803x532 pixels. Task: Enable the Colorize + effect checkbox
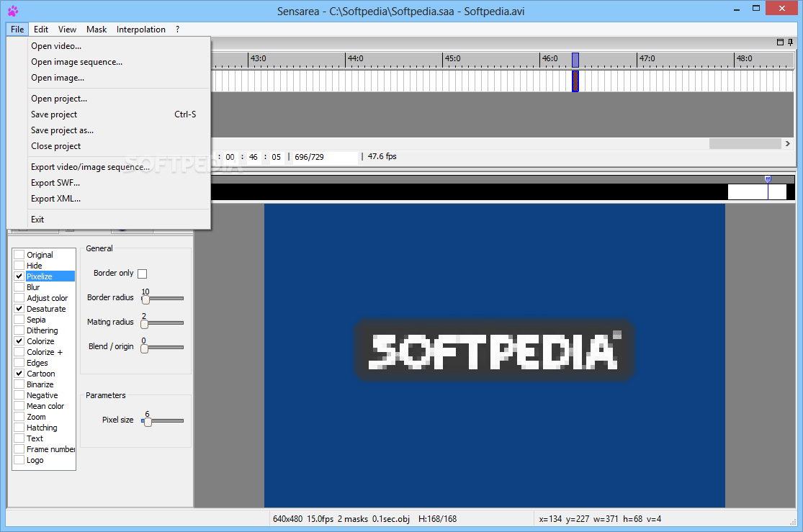pos(19,352)
